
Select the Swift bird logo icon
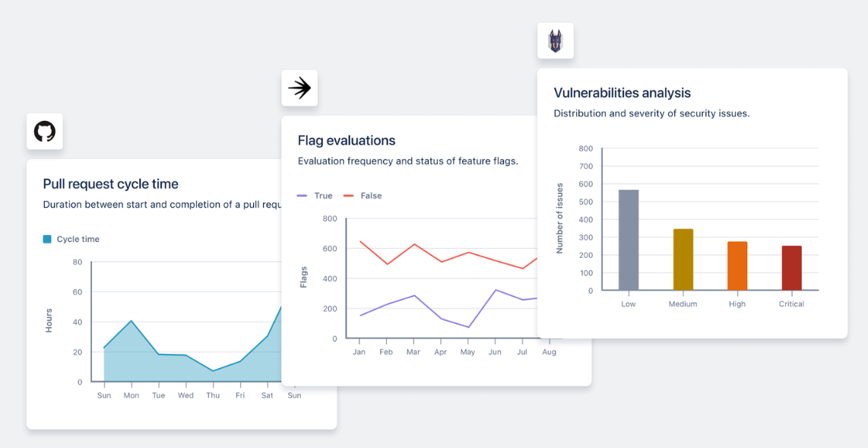click(x=299, y=87)
